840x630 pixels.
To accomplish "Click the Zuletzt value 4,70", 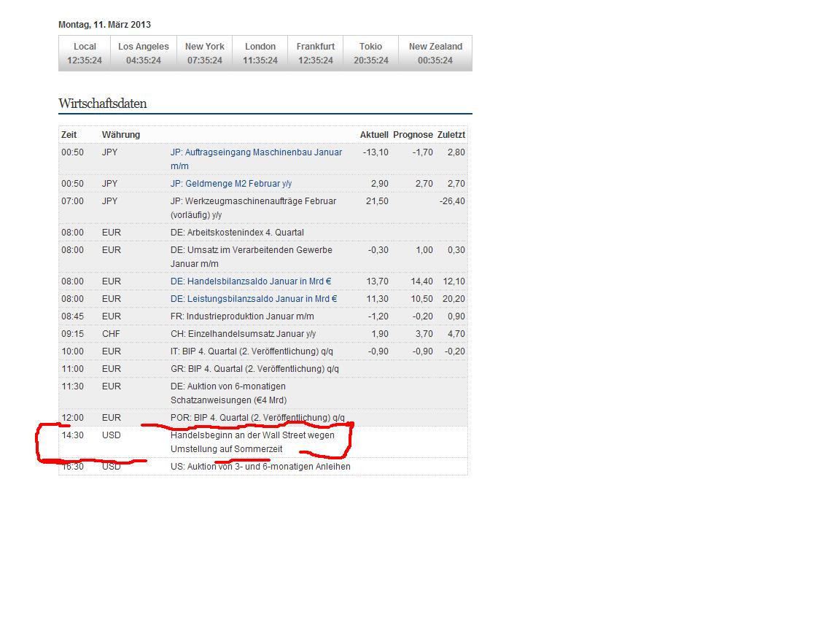I will pos(456,334).
